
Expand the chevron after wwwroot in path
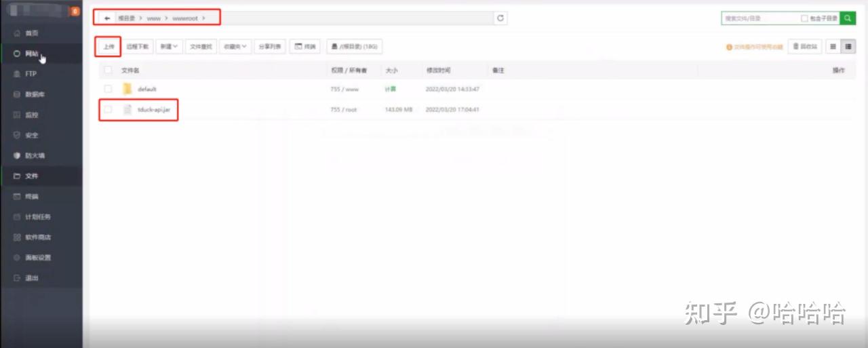click(x=203, y=18)
